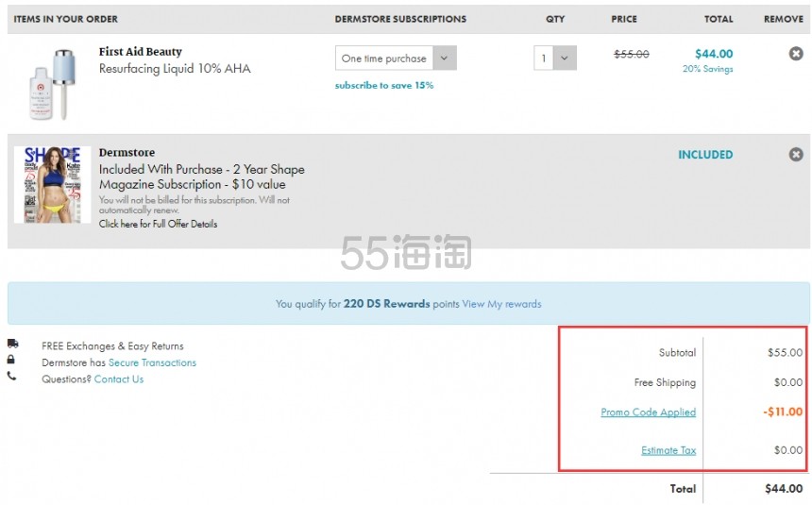Click here for Full Offer Details
The image size is (812, 505).
tap(158, 224)
